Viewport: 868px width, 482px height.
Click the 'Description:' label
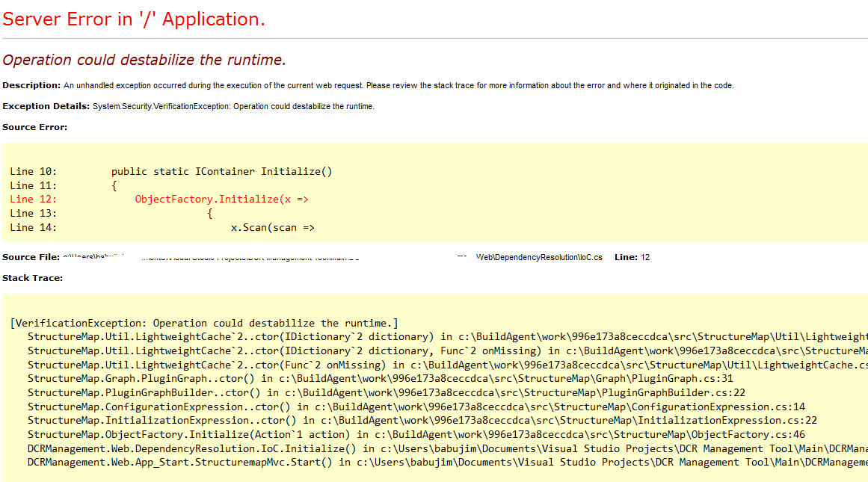[x=31, y=85]
